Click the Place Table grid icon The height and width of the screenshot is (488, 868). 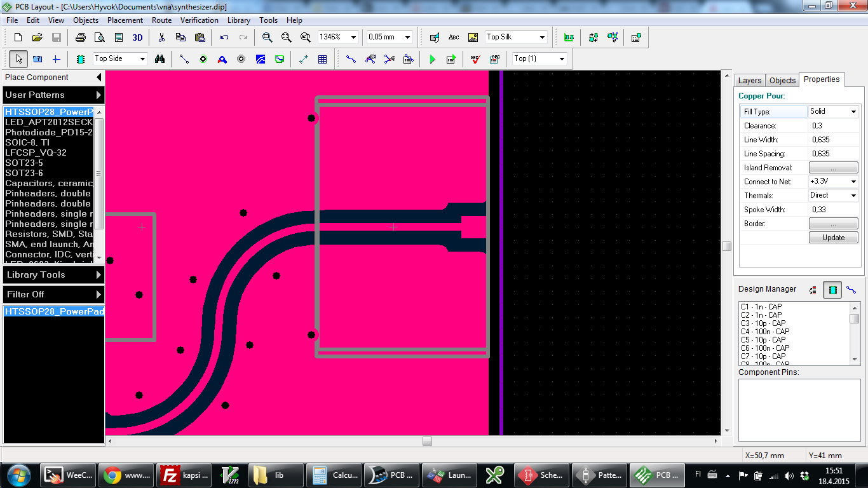pos(322,59)
